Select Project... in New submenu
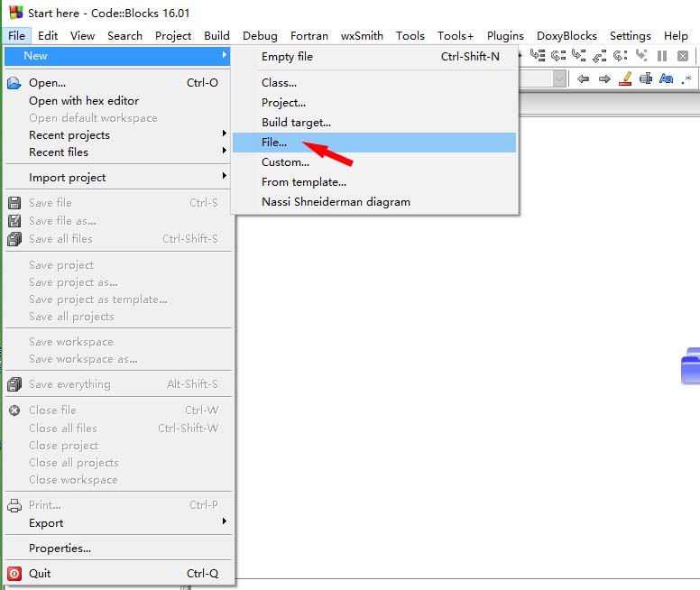Image resolution: width=700 pixels, height=590 pixels. [x=374, y=103]
